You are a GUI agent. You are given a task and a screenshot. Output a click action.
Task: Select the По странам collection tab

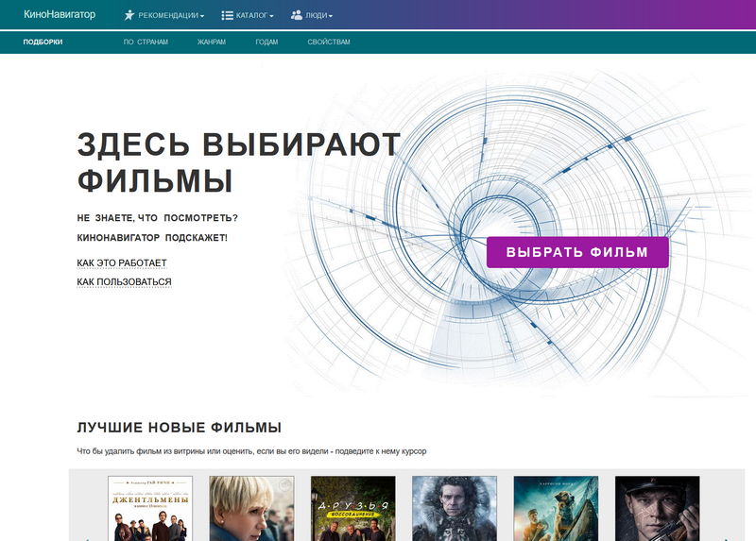tap(145, 42)
